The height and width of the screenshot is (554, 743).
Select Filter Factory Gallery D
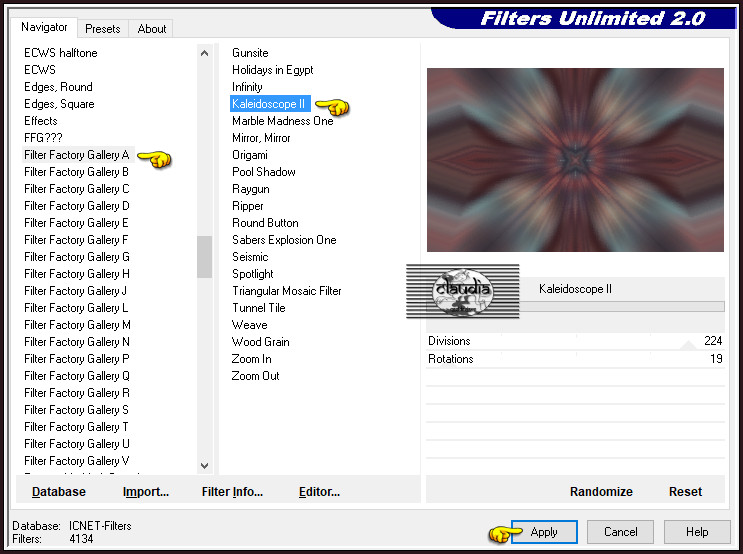point(77,206)
